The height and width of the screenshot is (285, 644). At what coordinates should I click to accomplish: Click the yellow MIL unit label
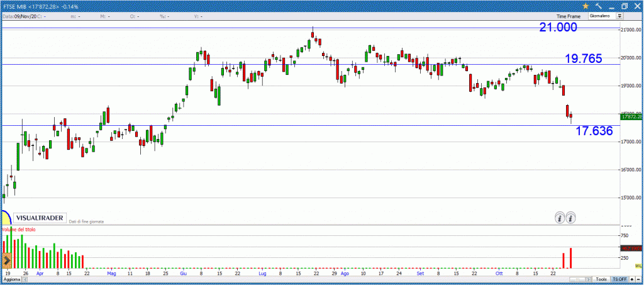pyautogui.click(x=638, y=267)
